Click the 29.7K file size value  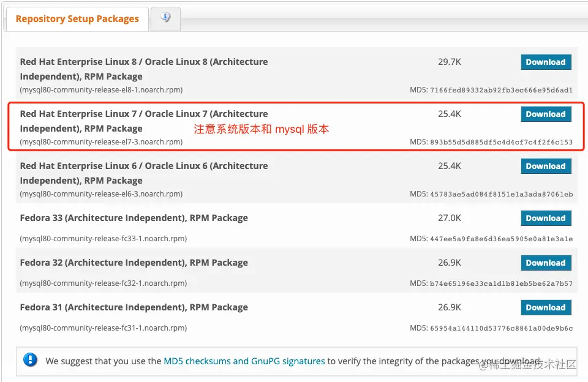[x=450, y=62]
